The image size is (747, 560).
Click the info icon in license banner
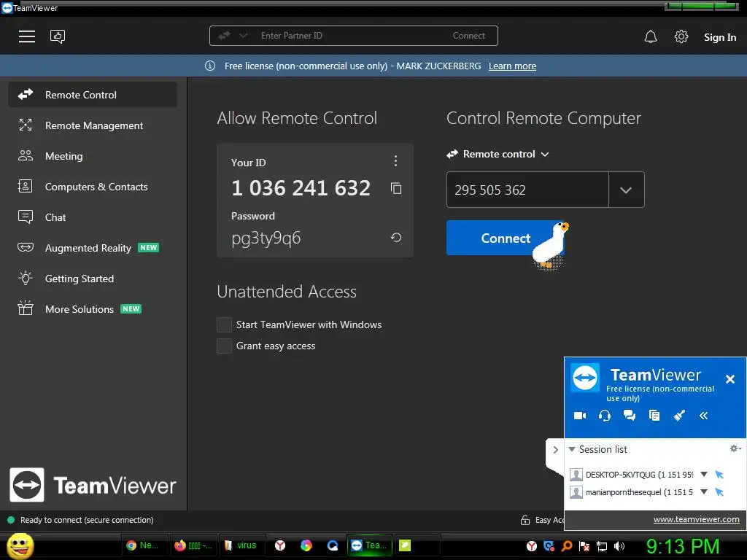click(x=210, y=66)
